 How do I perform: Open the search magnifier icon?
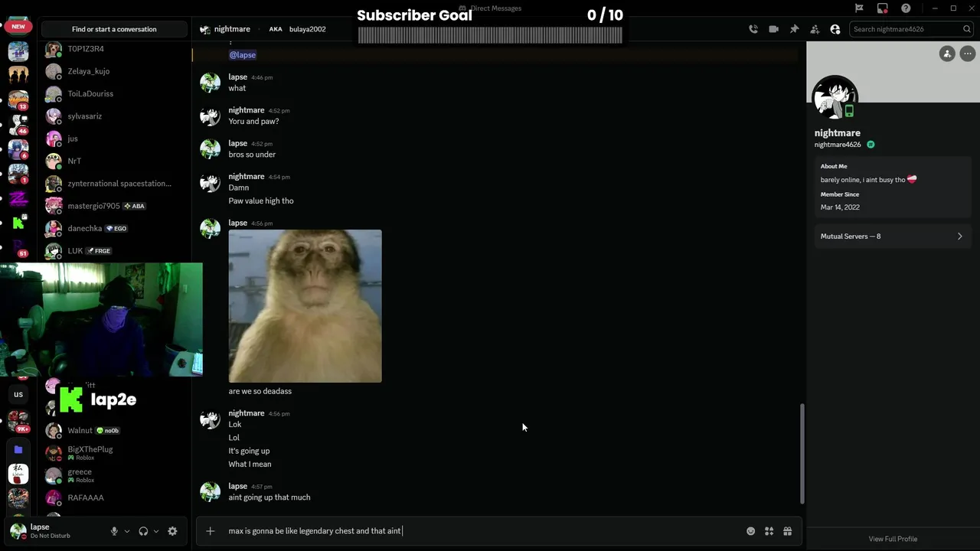point(967,29)
